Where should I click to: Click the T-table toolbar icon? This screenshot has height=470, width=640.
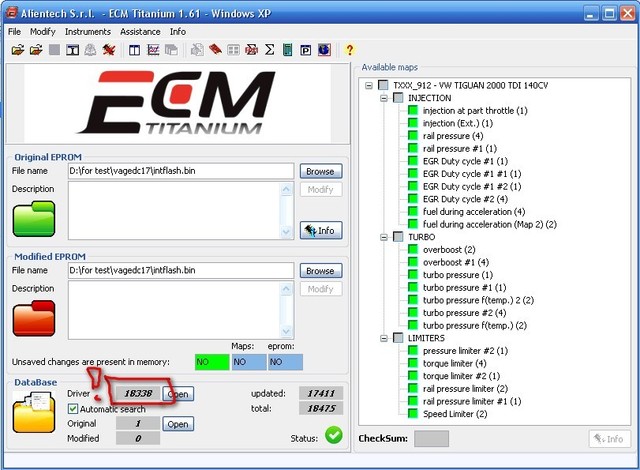pos(73,50)
